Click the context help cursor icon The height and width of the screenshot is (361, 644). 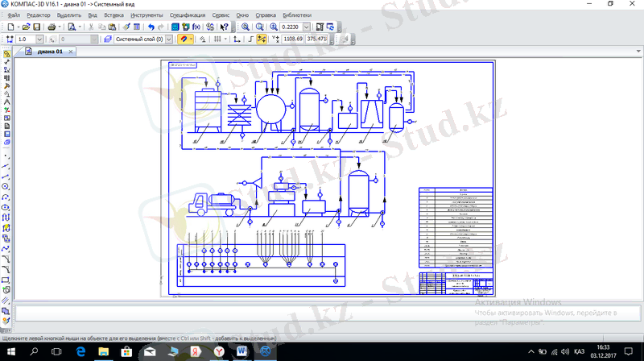coord(223,27)
